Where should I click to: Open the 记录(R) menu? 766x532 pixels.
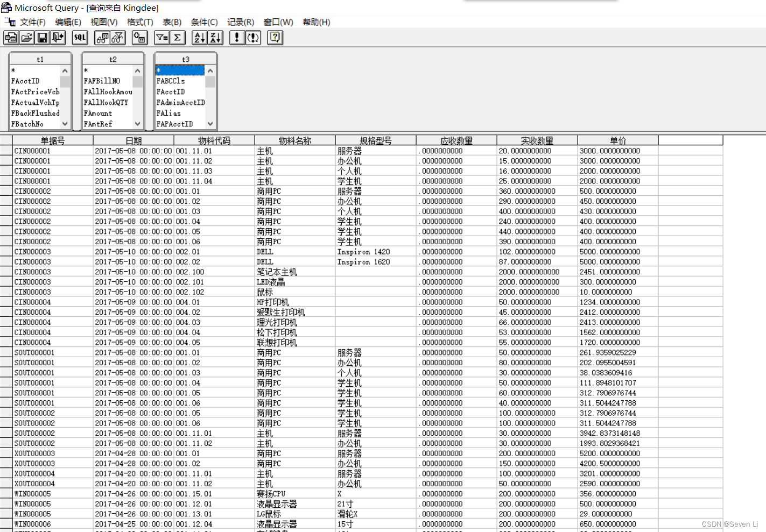pyautogui.click(x=241, y=22)
